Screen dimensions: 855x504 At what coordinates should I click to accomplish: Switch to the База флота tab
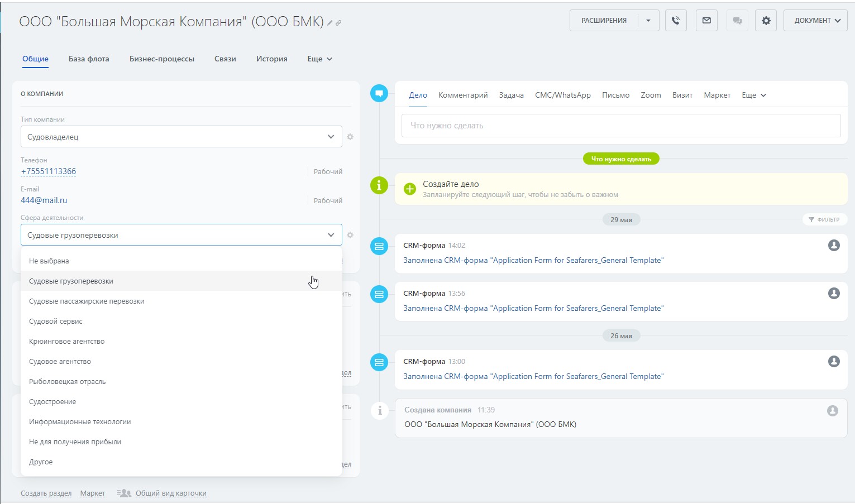point(89,59)
